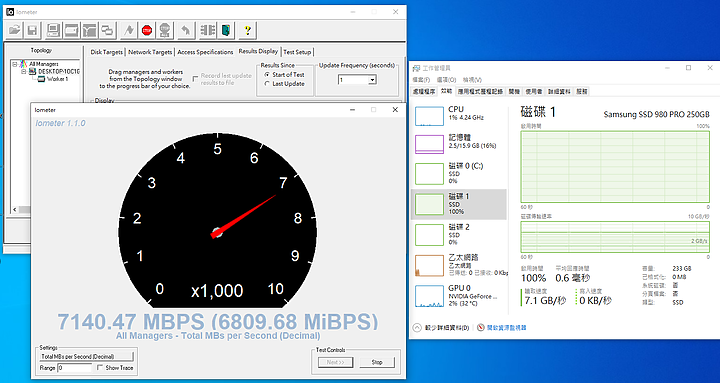Select the 記憶體 memory graph thumbnail
Image resolution: width=720 pixels, height=383 pixels.
click(x=429, y=144)
